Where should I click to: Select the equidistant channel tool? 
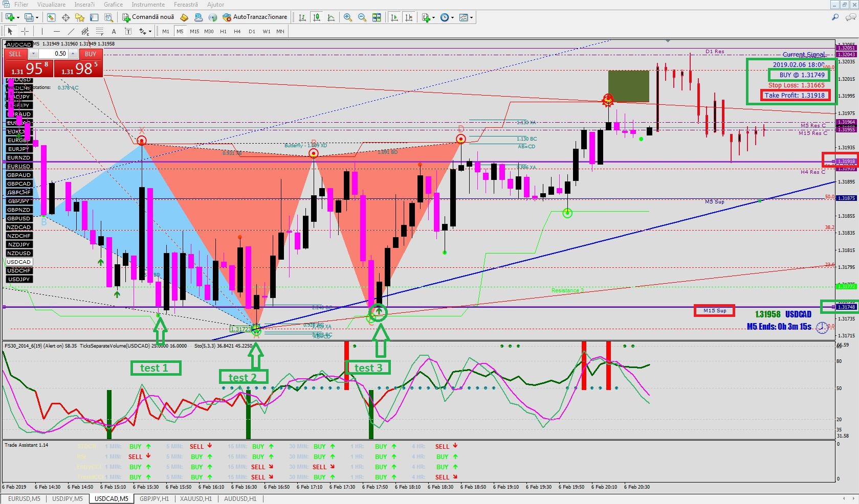[85, 32]
